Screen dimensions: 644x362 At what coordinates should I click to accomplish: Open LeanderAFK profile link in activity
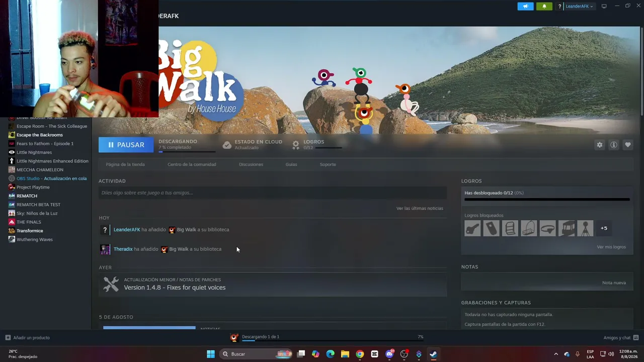127,230
